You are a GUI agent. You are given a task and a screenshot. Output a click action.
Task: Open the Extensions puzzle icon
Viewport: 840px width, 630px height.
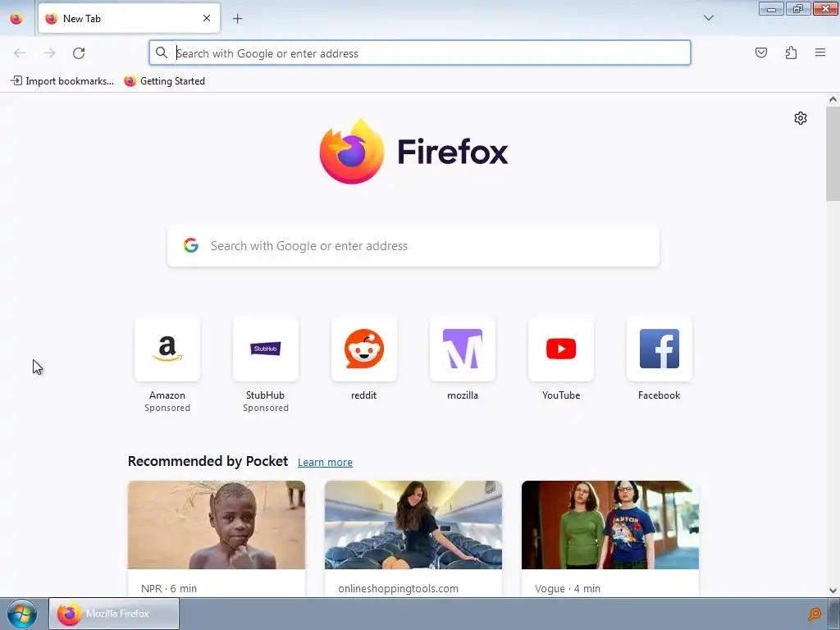(x=791, y=52)
